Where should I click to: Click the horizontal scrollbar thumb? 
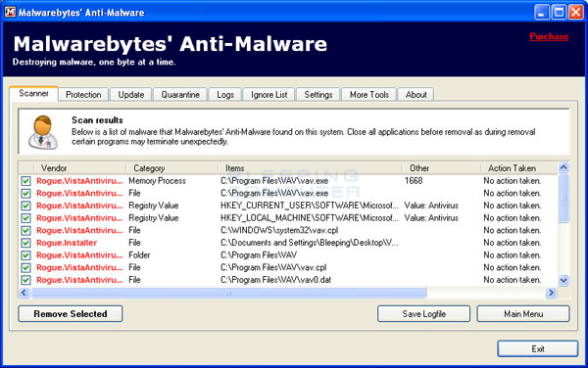point(228,293)
